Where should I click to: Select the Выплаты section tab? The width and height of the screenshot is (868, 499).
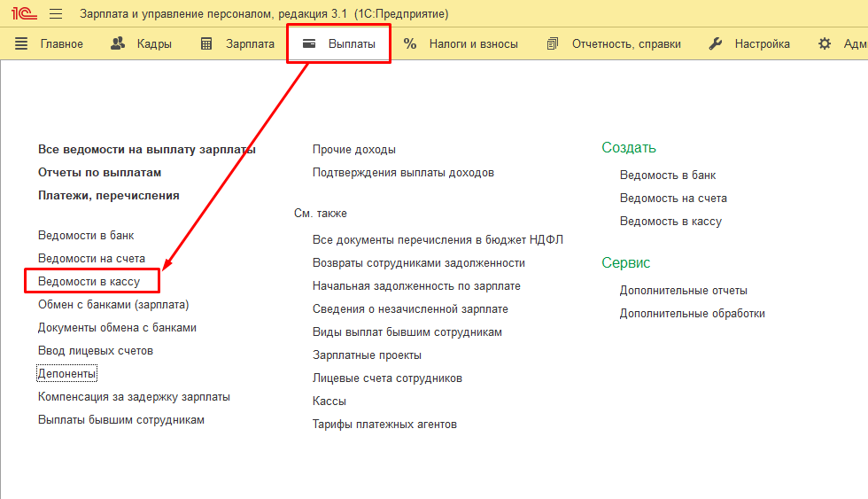pyautogui.click(x=338, y=43)
